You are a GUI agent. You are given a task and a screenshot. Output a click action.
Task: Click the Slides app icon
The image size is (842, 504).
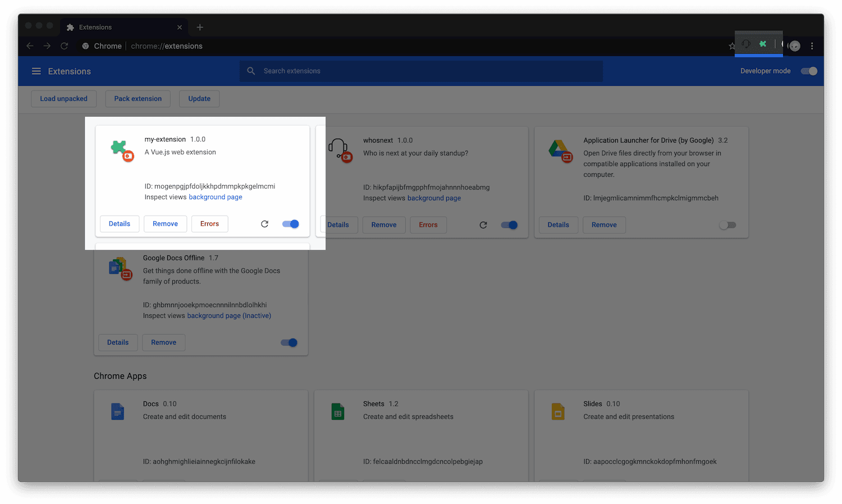[x=558, y=411]
